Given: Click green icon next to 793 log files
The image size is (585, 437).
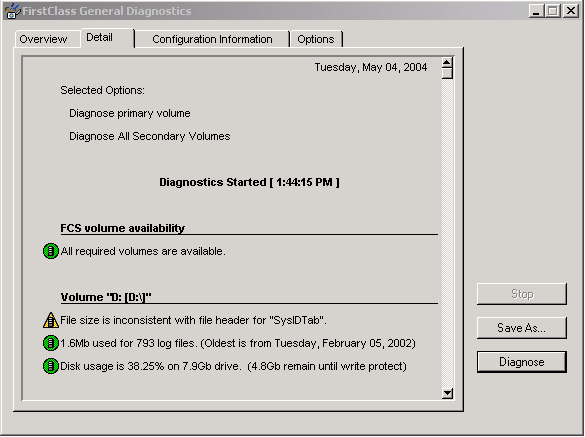Looking at the screenshot, I should 51,343.
